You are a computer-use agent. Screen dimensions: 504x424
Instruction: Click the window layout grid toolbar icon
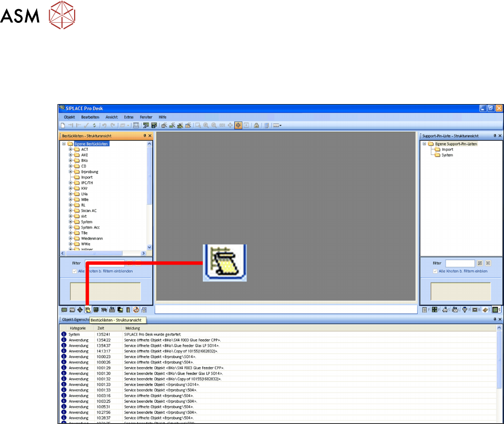pyautogui.click(x=136, y=125)
